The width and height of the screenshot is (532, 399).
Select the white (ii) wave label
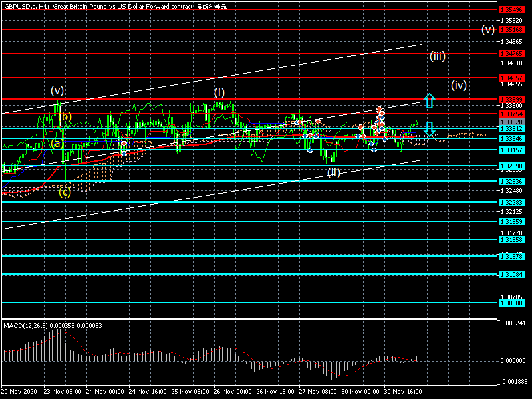coord(334,172)
